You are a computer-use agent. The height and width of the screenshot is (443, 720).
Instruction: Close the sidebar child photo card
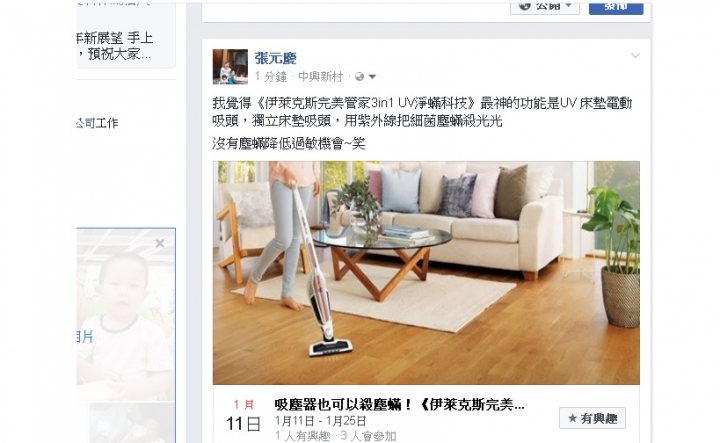tap(160, 243)
